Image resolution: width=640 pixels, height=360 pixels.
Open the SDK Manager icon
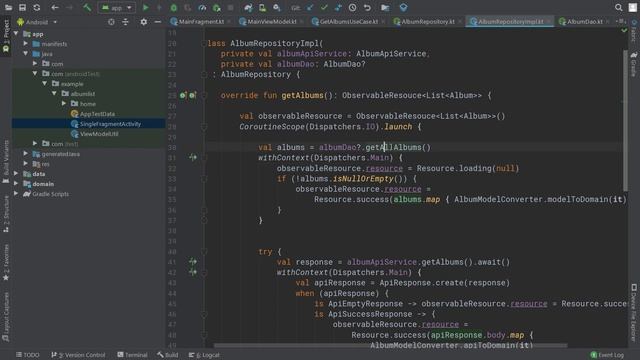(277, 7)
